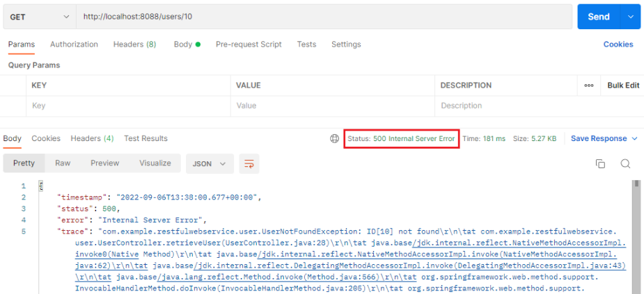Image resolution: width=644 pixels, height=294 pixels.
Task: Open the Tests tab
Action: coord(307,44)
